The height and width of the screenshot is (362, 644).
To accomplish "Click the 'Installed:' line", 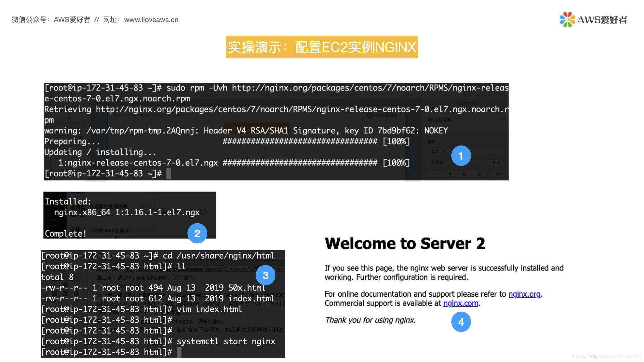I will click(x=68, y=201).
